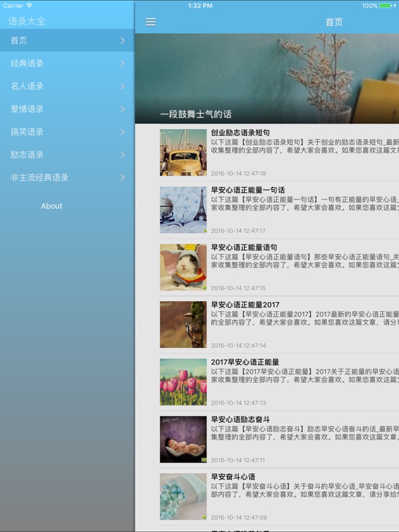Tap the sleeping baby thumbnail
This screenshot has width=399, height=532.
pyautogui.click(x=183, y=440)
